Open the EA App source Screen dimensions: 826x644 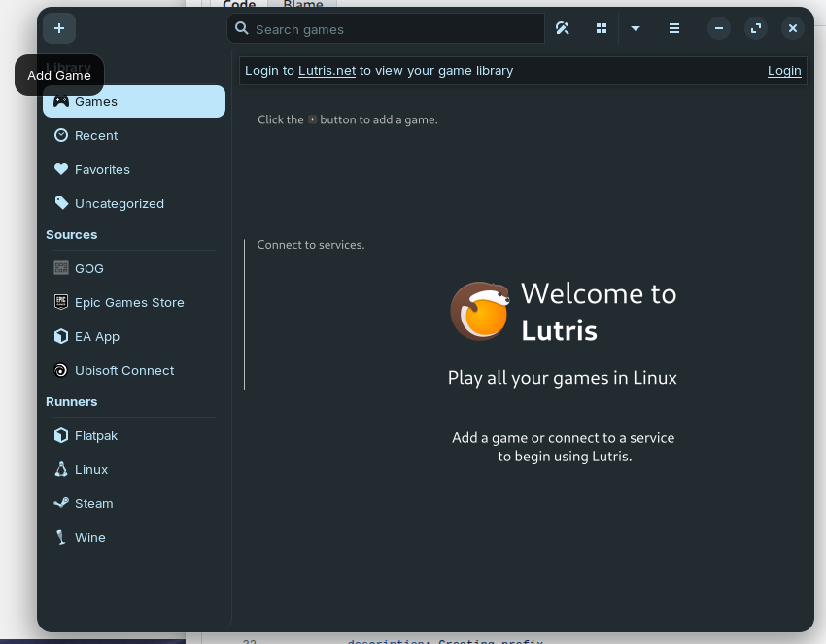(x=96, y=336)
